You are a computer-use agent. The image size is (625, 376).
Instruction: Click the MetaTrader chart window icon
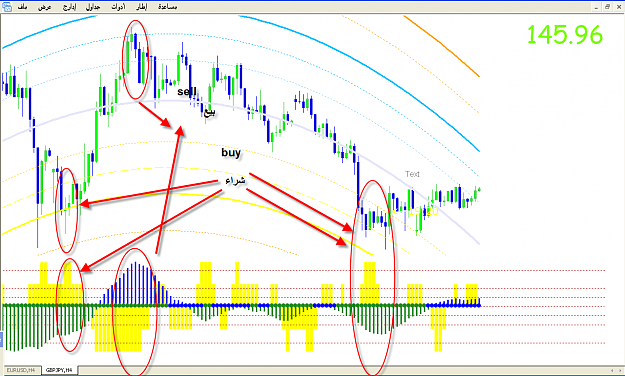pos(7,7)
